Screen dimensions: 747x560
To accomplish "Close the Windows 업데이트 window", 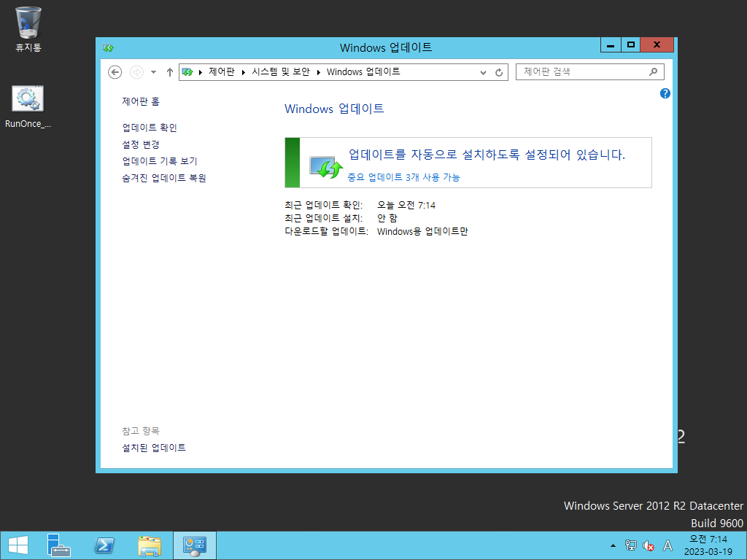I will pos(657,45).
